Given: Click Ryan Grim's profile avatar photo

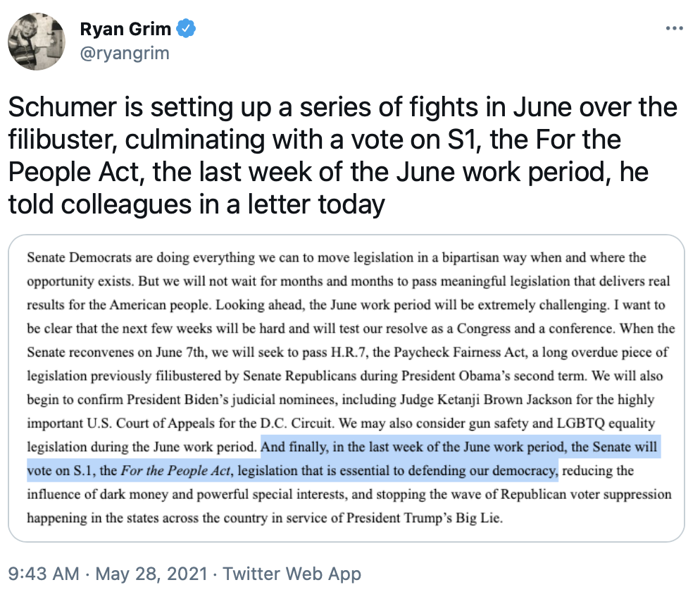Looking at the screenshot, I should (37, 40).
